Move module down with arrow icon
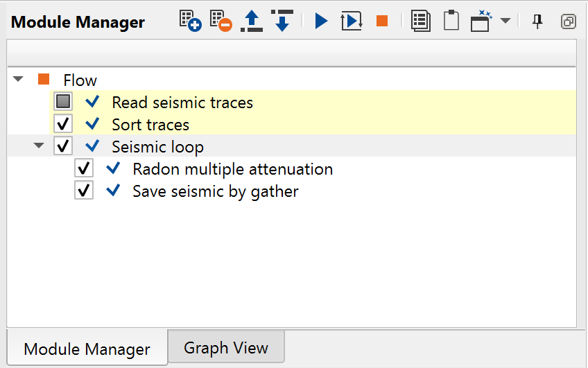588x368 pixels. [282, 21]
